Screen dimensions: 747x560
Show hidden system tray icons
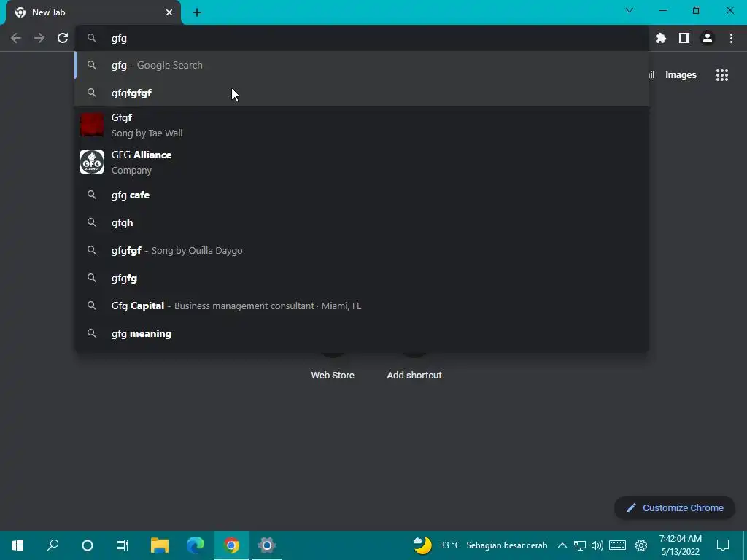coord(562,545)
